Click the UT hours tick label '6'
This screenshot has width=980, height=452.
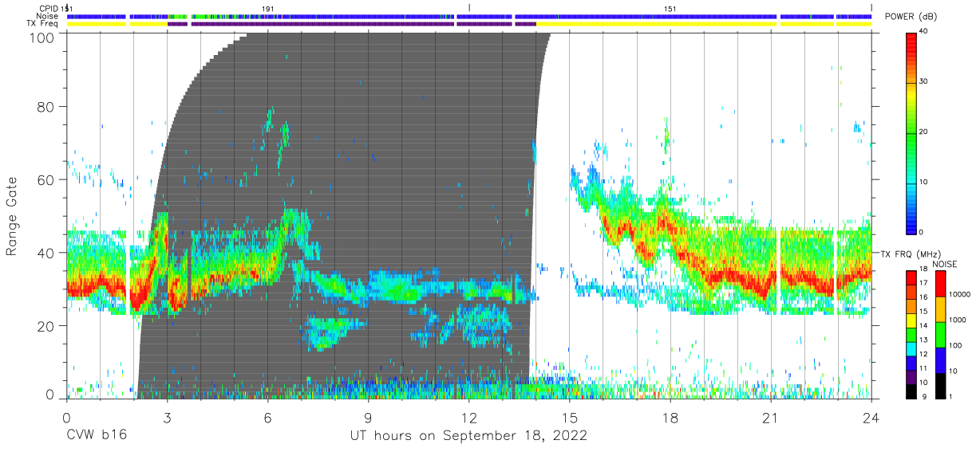point(267,417)
